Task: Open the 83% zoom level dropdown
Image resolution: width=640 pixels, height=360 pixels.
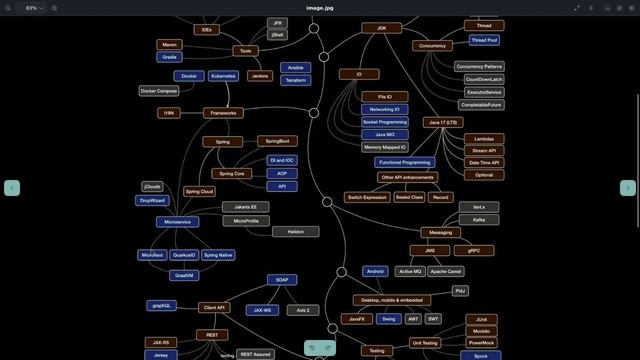Action: coord(34,8)
